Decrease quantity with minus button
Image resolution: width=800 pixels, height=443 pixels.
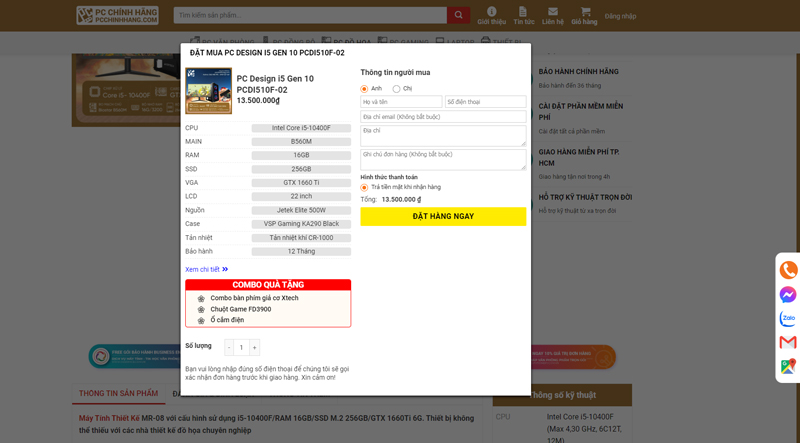tap(229, 347)
